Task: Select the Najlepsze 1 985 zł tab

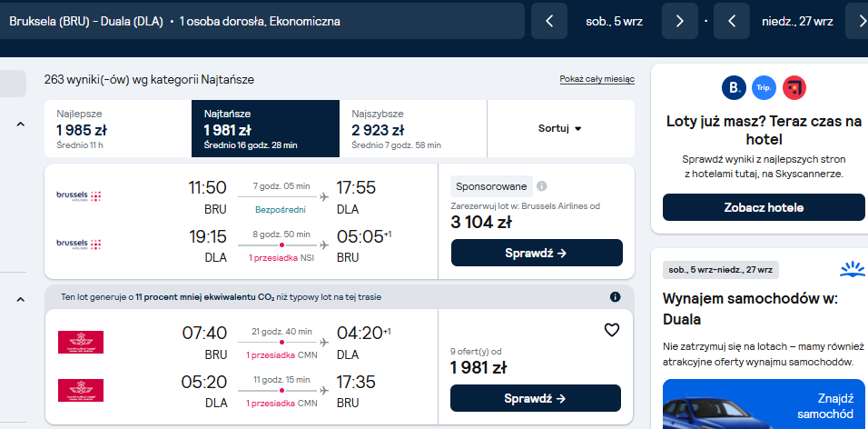Action: 118,128
